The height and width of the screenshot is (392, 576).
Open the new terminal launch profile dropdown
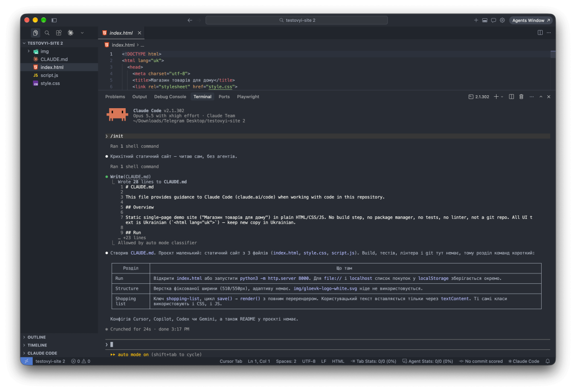point(502,97)
